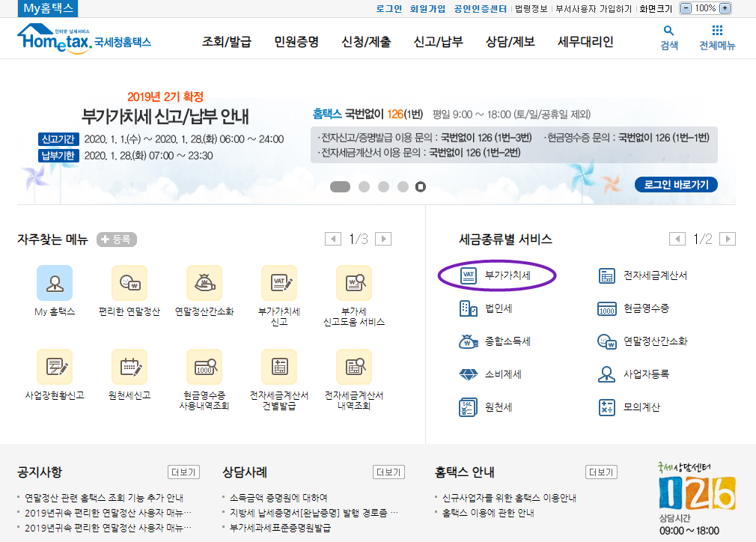Click 더보기 for 공지사항
This screenshot has height=542, width=756.
pos(183,472)
